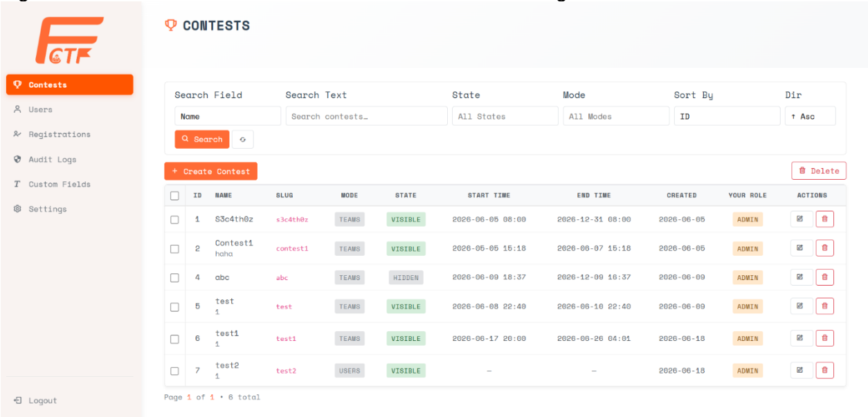Tick the checkbox for test2 row

(x=174, y=371)
